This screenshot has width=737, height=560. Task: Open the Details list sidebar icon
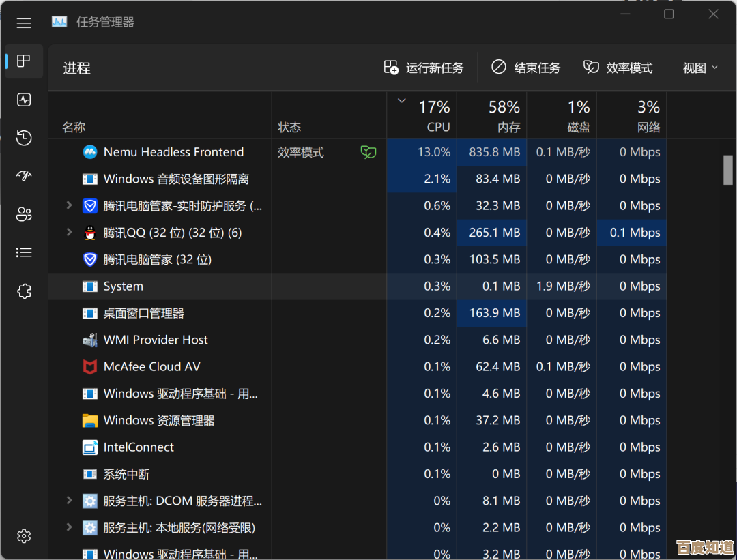click(x=24, y=252)
